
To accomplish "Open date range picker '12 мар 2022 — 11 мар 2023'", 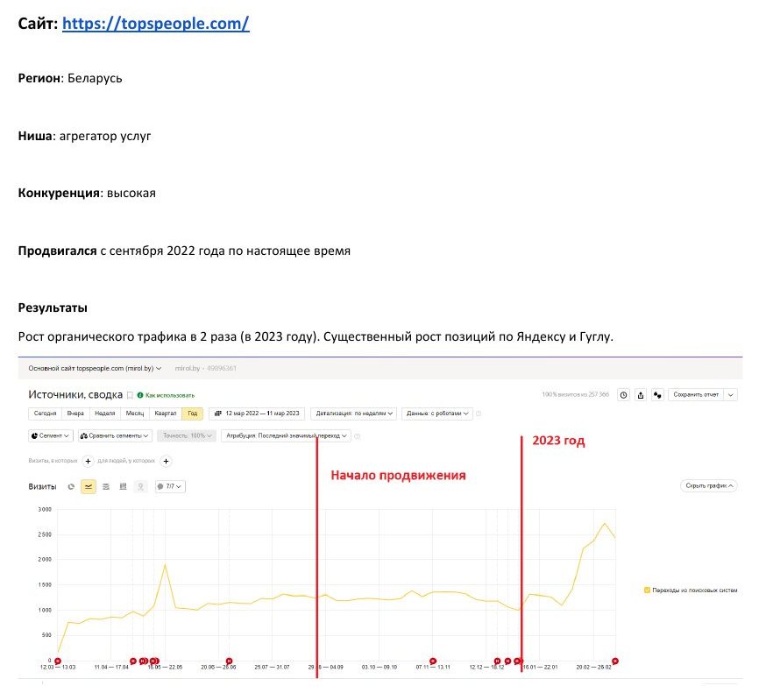I will pos(257,414).
